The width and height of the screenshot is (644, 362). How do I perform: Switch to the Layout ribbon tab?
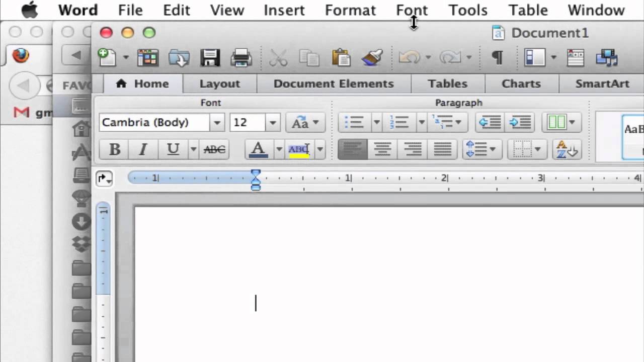pos(220,83)
